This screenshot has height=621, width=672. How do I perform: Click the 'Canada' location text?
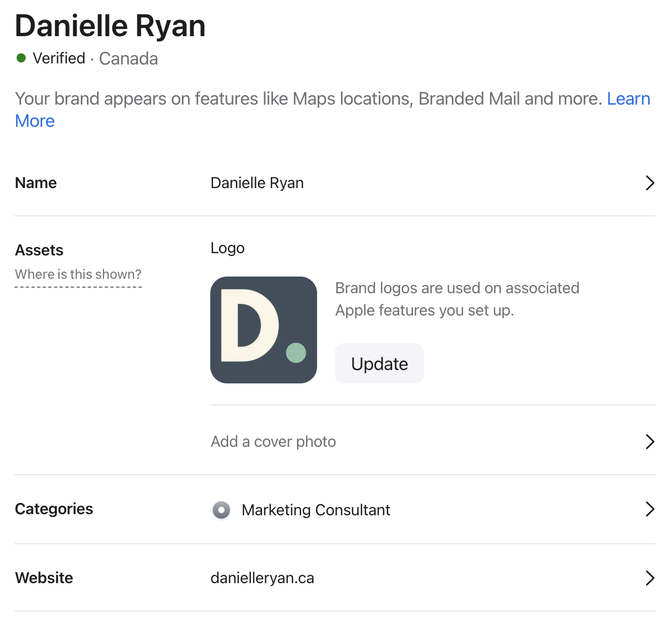pos(129,58)
